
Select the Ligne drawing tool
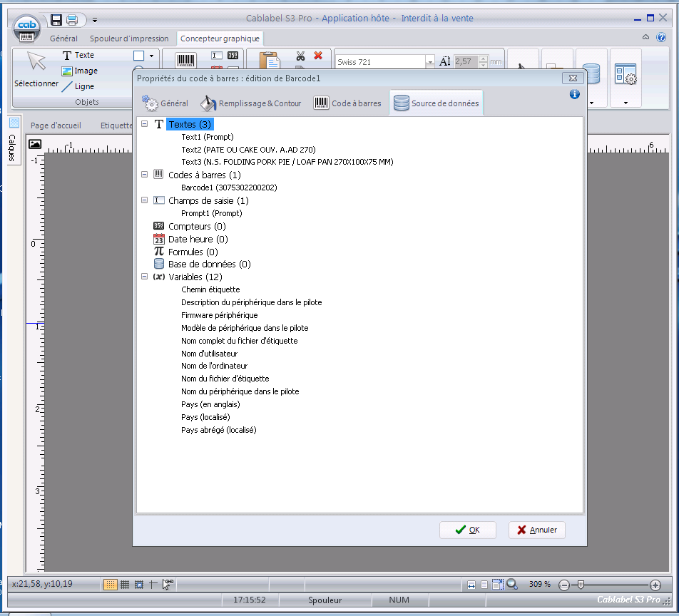[78, 86]
